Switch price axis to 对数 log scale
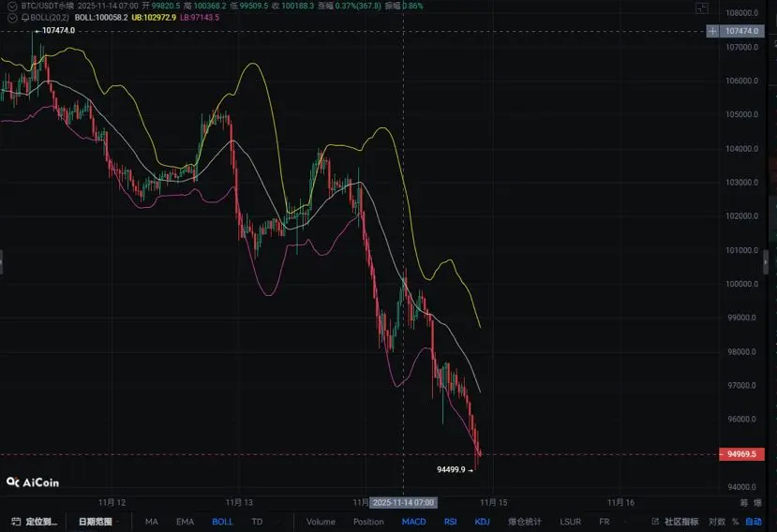 (716, 522)
